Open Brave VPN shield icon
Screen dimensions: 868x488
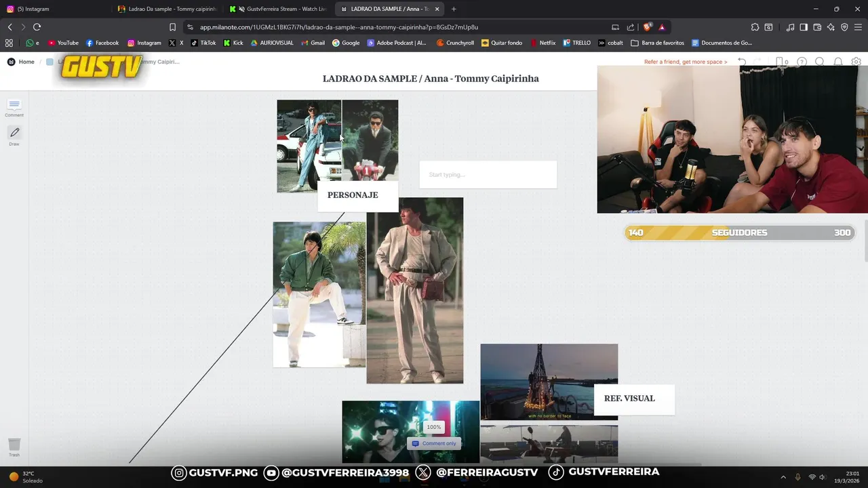[844, 27]
